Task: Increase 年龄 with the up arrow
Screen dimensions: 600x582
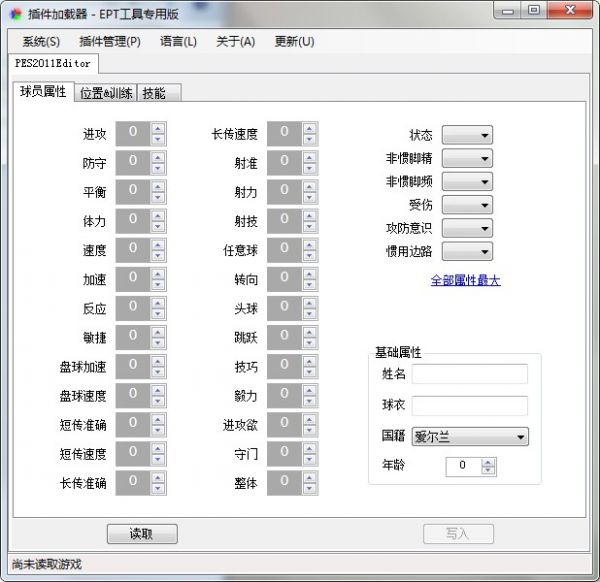Action: [488, 463]
